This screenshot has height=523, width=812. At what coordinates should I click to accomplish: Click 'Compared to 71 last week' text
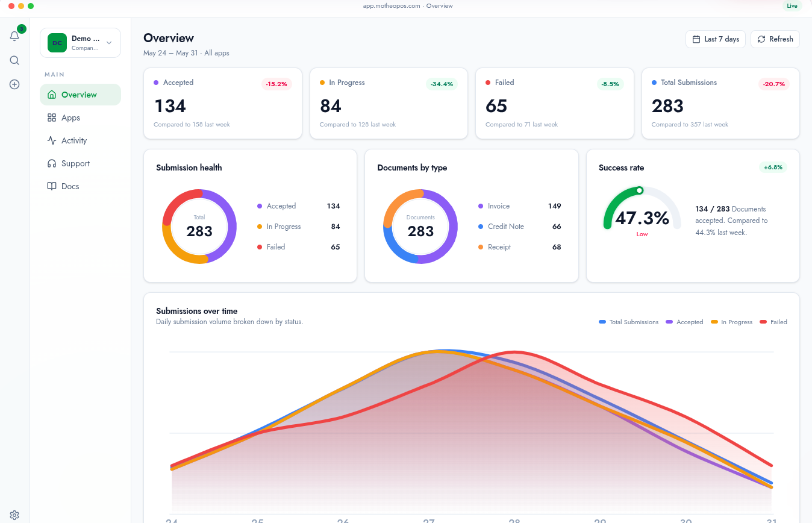522,125
